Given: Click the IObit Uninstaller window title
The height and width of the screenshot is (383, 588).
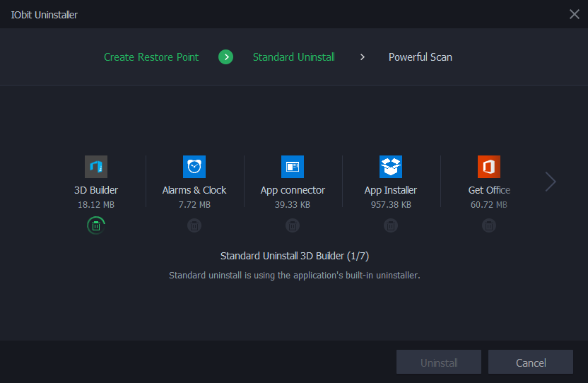Looking at the screenshot, I should click(45, 15).
